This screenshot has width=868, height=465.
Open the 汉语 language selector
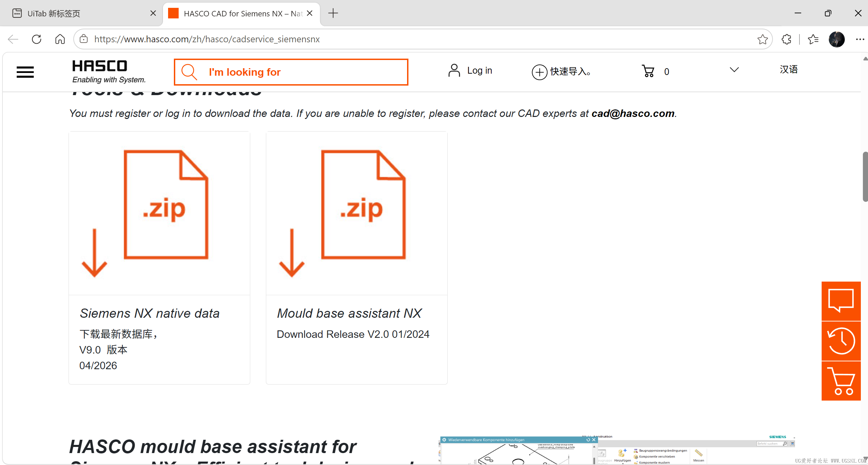(x=789, y=70)
